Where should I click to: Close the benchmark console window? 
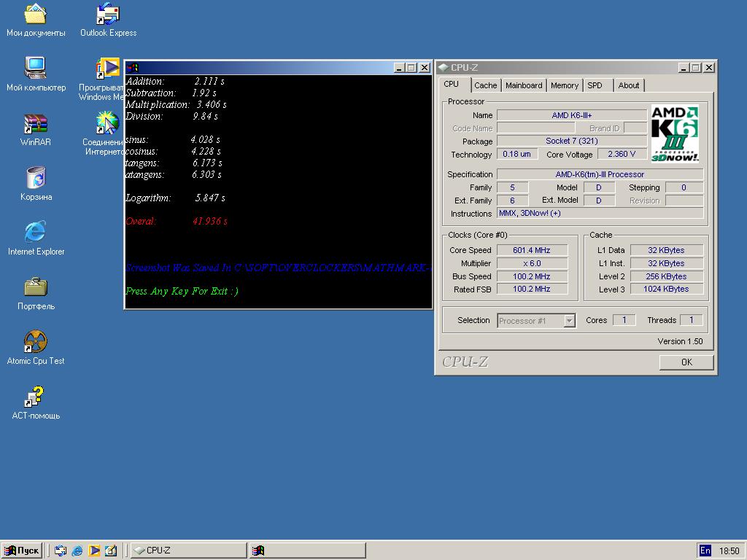coord(425,68)
